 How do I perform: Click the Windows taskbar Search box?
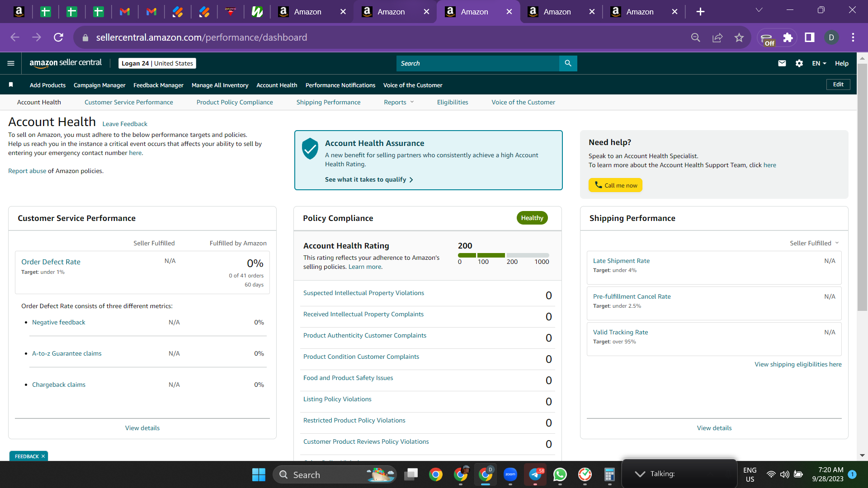click(335, 474)
